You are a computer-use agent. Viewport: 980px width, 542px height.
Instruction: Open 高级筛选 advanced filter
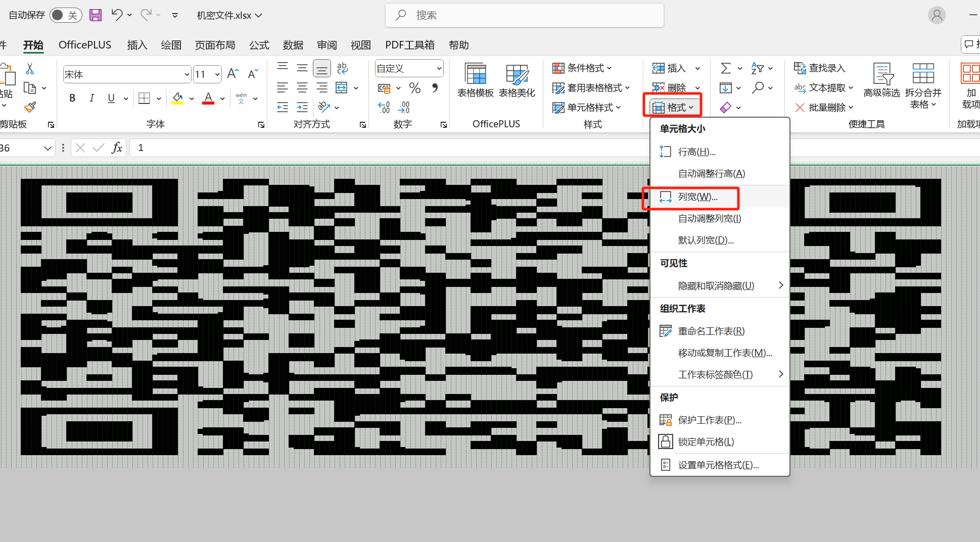pyautogui.click(x=882, y=81)
